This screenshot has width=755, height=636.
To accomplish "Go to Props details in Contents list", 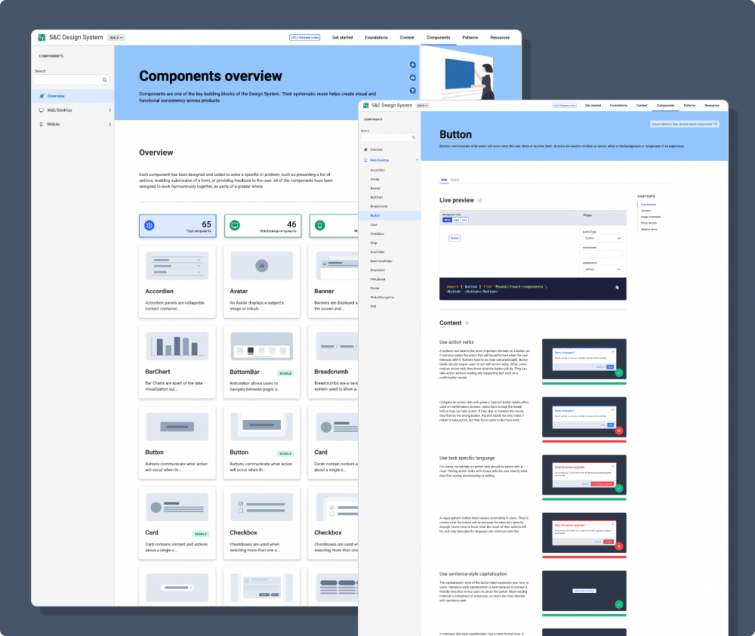I will click(649, 223).
